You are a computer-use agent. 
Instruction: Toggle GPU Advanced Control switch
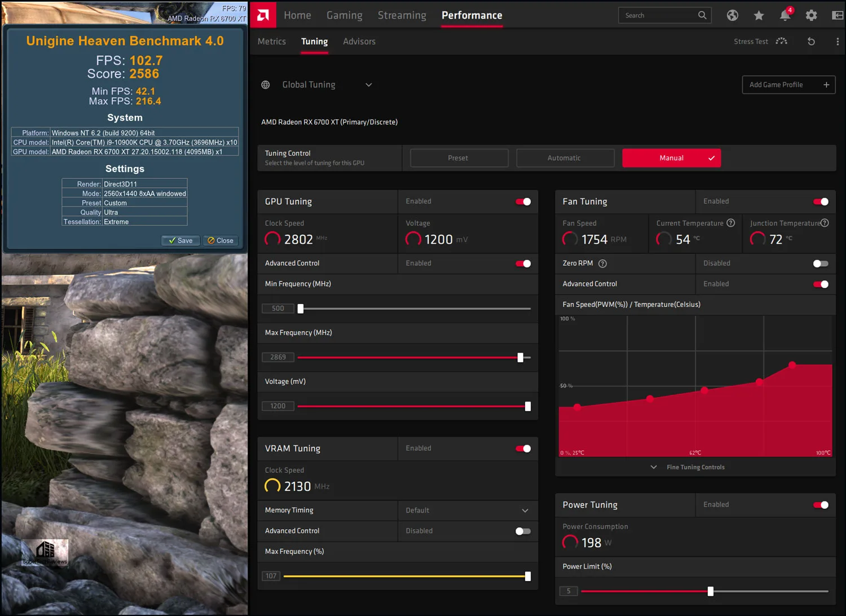point(523,263)
